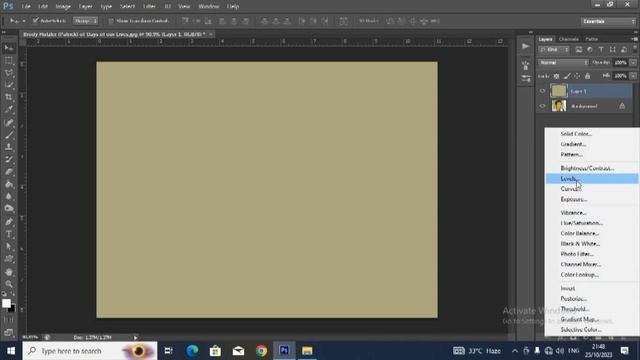640x360 pixels.
Task: Select the Spot Healing Brush tool
Action: coord(9,122)
